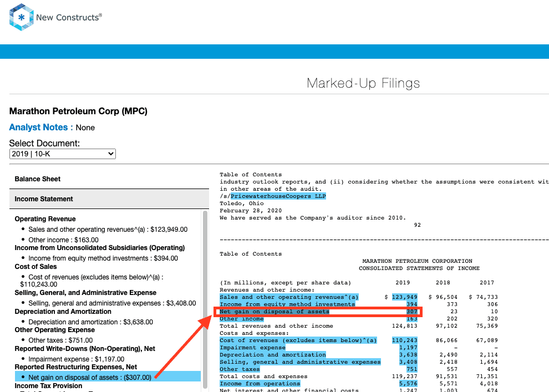Viewport: 549px width, 392px height.
Task: Select the Other income : $163.00 item
Action: (63, 240)
